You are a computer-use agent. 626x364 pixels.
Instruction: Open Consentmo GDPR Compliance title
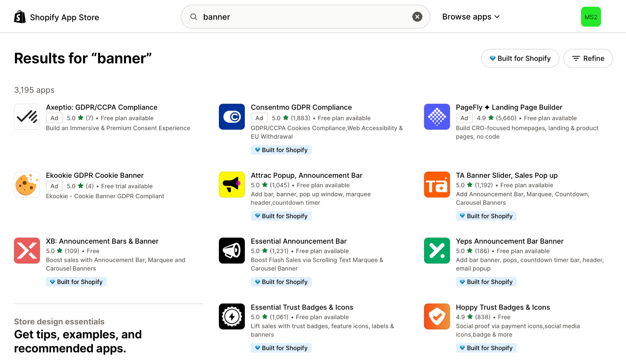(x=301, y=107)
